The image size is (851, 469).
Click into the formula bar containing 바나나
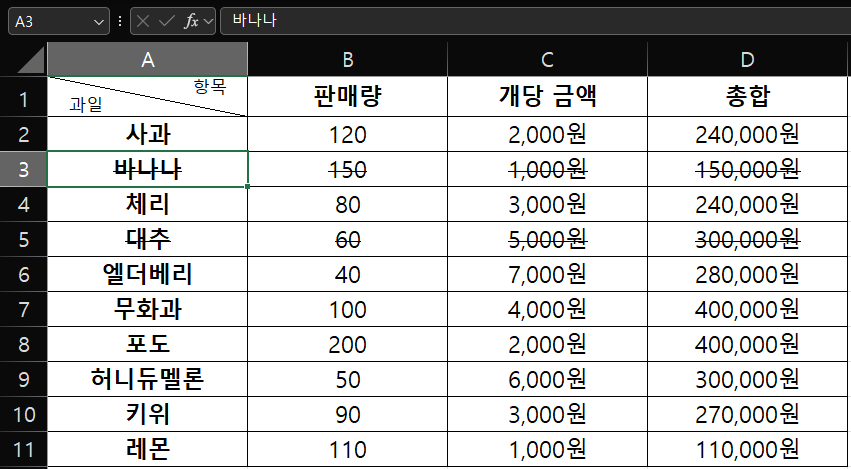click(535, 21)
